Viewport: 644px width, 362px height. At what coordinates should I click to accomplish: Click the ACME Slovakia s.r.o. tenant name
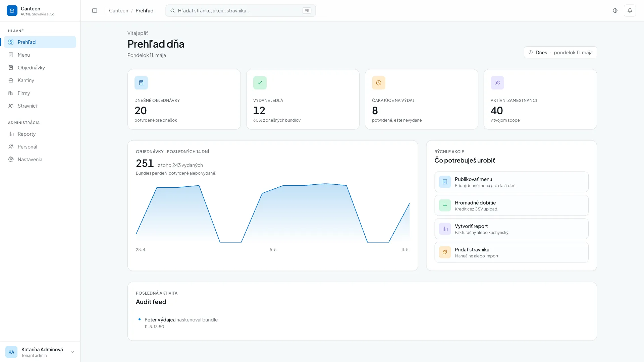[38, 14]
